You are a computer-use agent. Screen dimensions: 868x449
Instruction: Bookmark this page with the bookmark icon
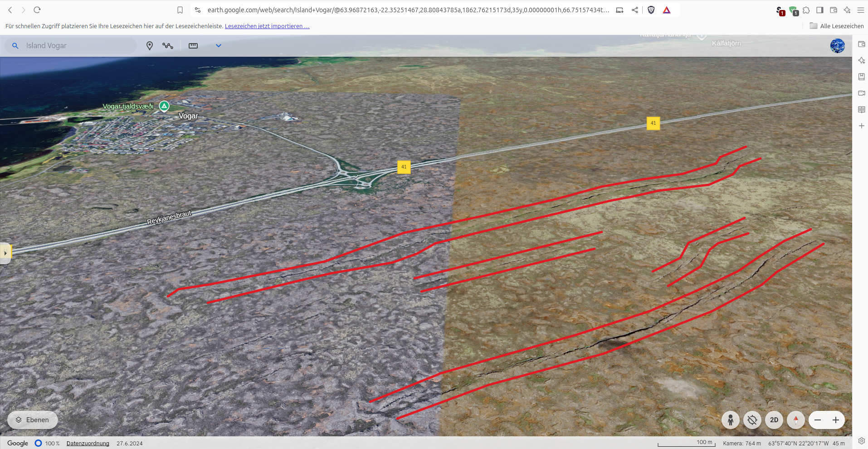pyautogui.click(x=180, y=10)
